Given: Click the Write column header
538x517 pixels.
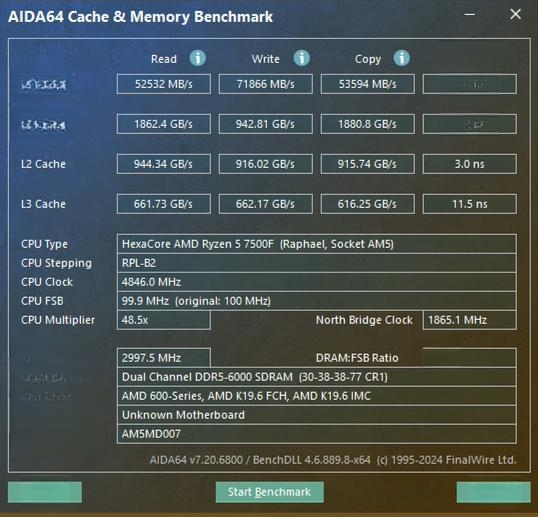Looking at the screenshot, I should pos(266,59).
